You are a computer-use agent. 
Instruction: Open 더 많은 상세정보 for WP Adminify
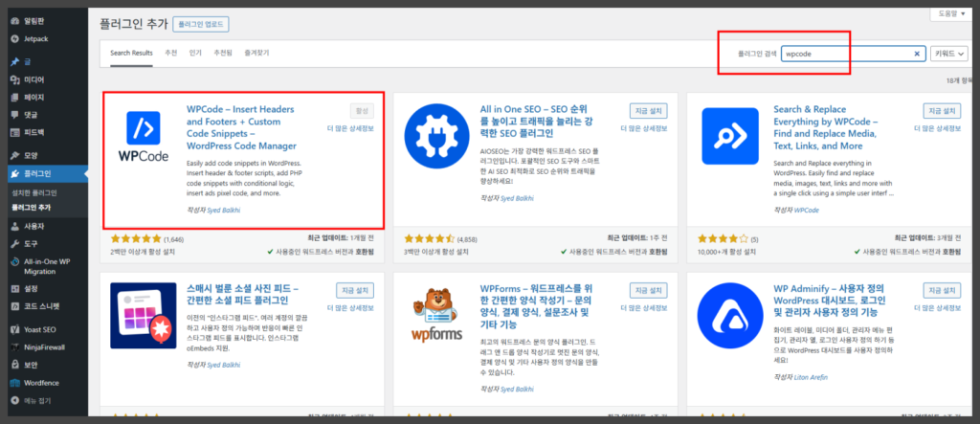tap(938, 307)
